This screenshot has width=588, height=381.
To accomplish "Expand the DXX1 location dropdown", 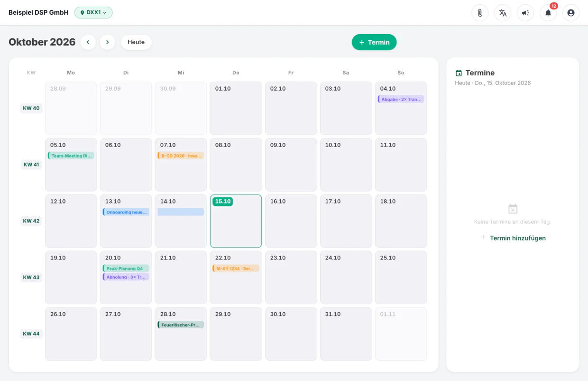I will (93, 12).
